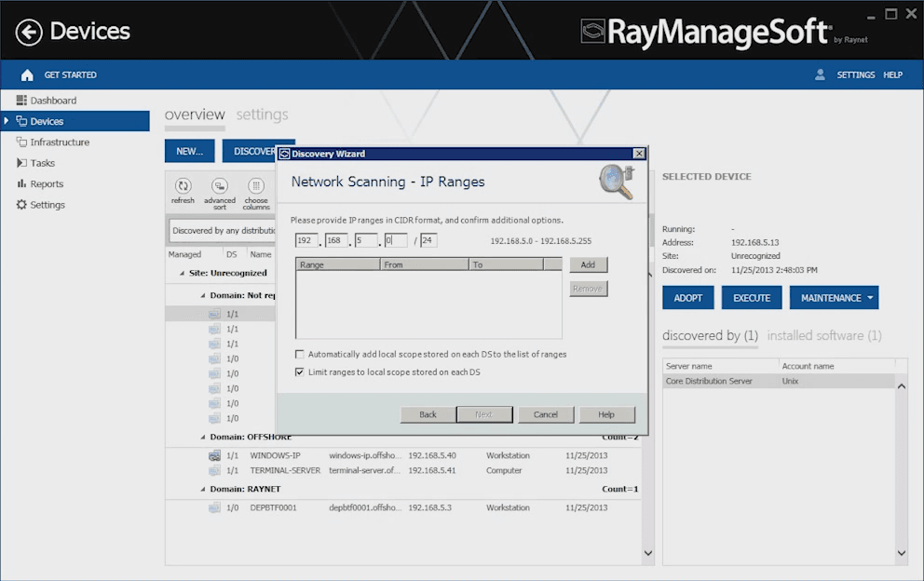This screenshot has width=924, height=581.
Task: Click the discovered-by panel scroll up arrow
Action: coord(901,386)
